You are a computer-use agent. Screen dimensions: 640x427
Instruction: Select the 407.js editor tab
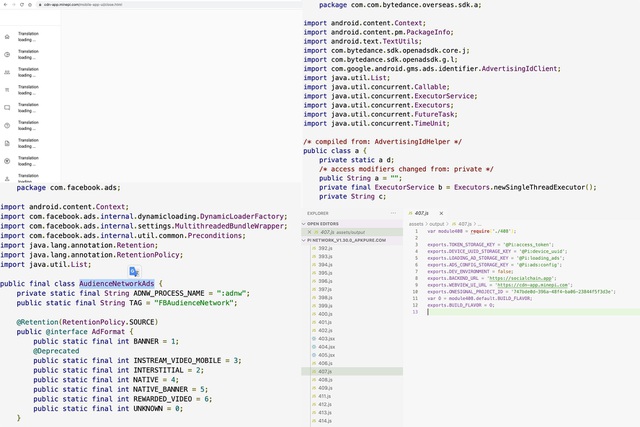click(x=420, y=213)
